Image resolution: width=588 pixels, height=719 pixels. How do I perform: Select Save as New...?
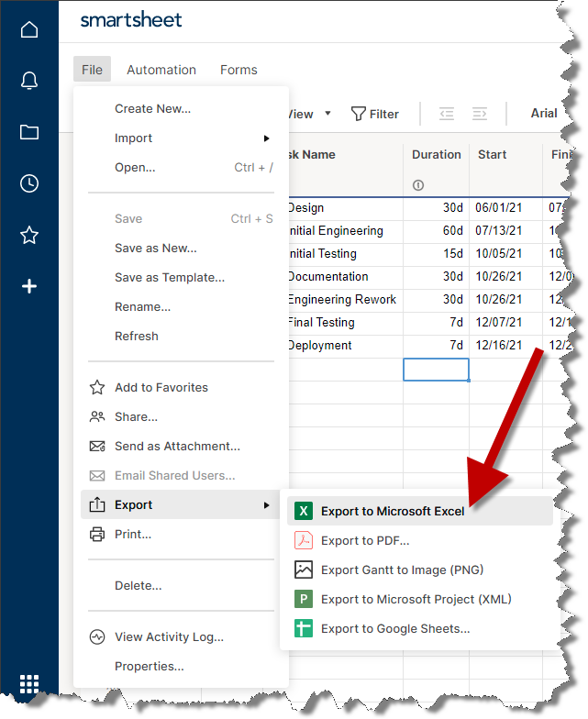tap(182, 248)
